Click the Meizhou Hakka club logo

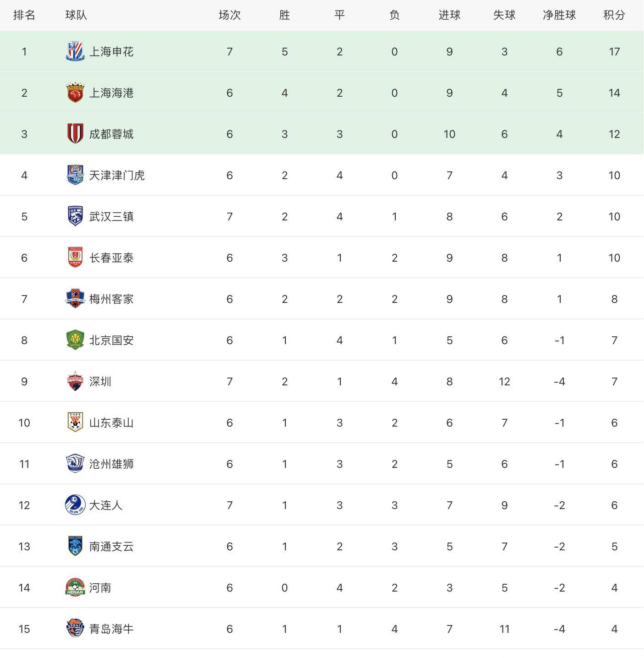75,299
